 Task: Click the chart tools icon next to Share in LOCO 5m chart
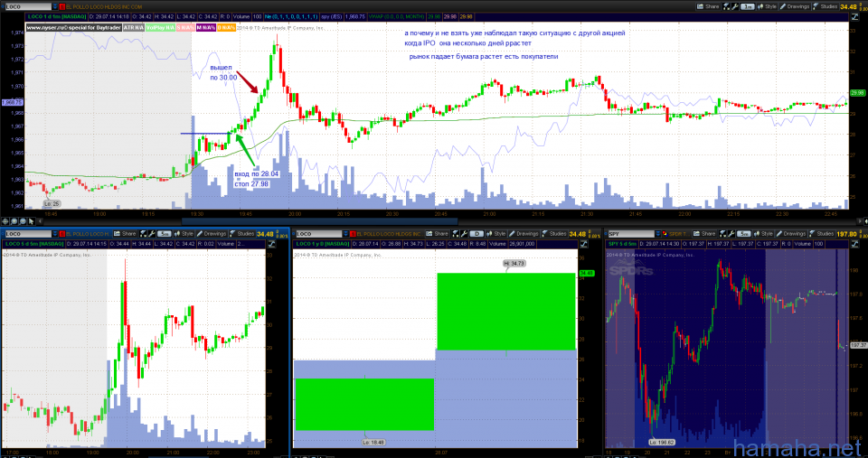142,234
